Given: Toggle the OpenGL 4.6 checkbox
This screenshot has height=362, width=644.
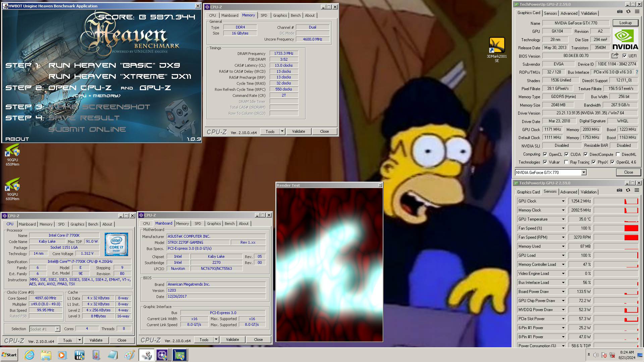Looking at the screenshot, I should (612, 162).
